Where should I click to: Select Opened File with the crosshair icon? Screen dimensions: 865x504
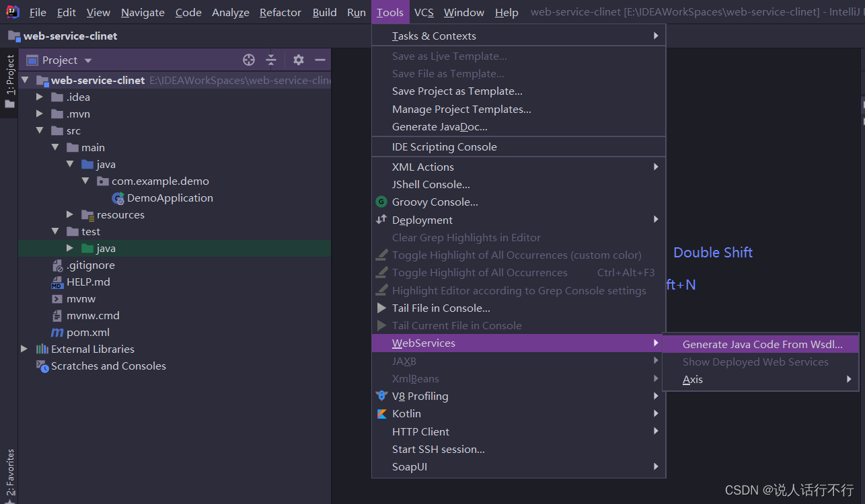coord(248,60)
